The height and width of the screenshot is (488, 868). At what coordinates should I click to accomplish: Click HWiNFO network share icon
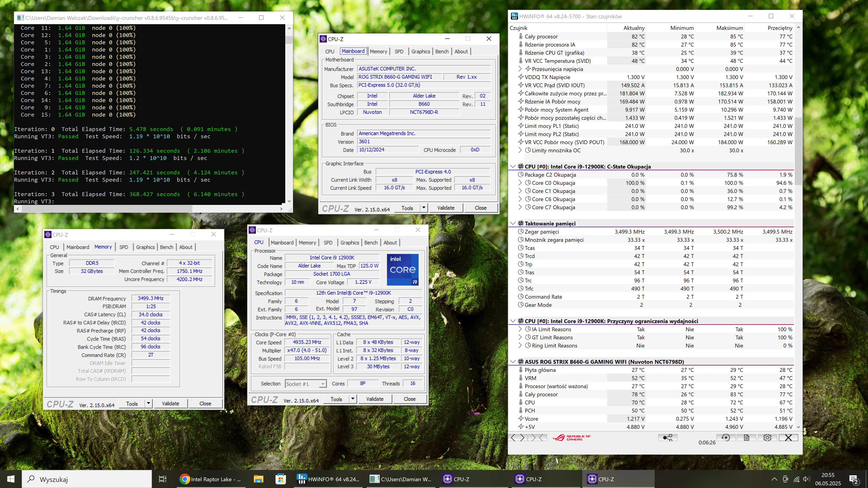(x=668, y=437)
